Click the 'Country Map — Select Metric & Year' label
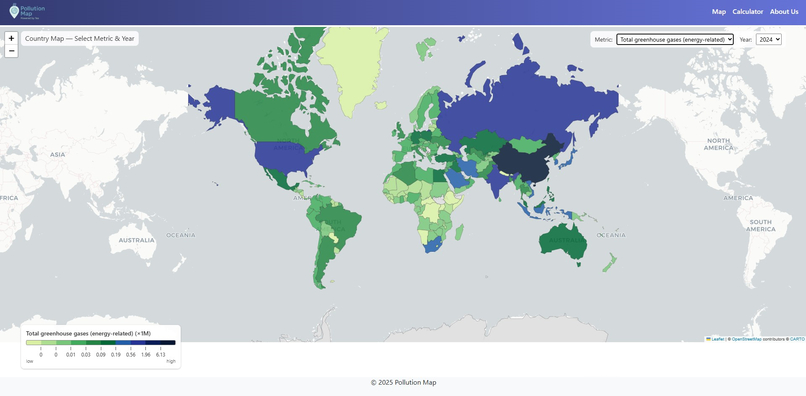This screenshot has width=806, height=396. point(80,39)
